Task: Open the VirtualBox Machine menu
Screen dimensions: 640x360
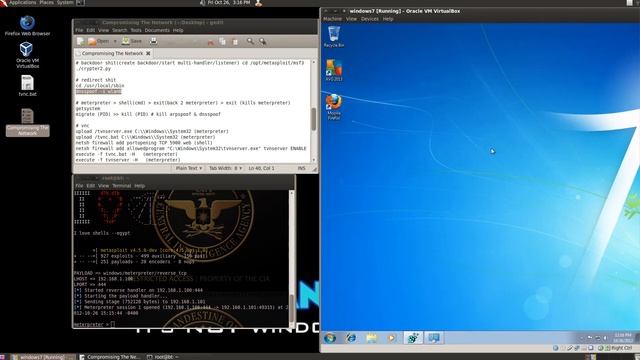Action: [333, 19]
